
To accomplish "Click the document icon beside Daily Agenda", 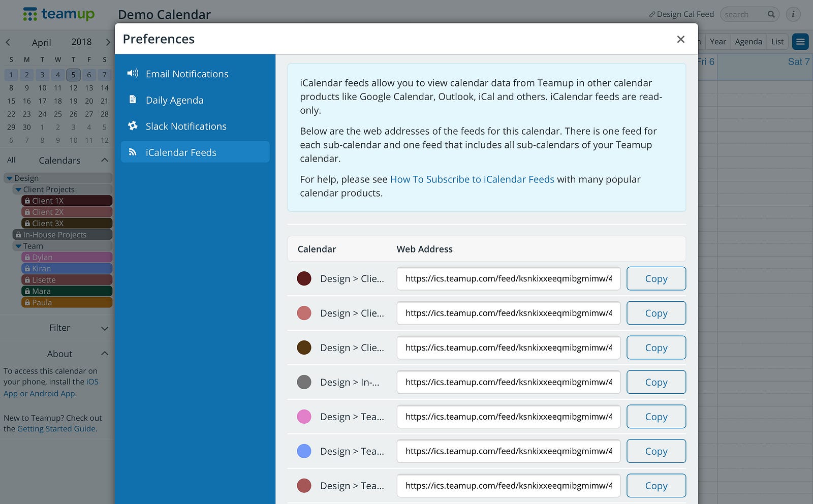I will pos(133,99).
